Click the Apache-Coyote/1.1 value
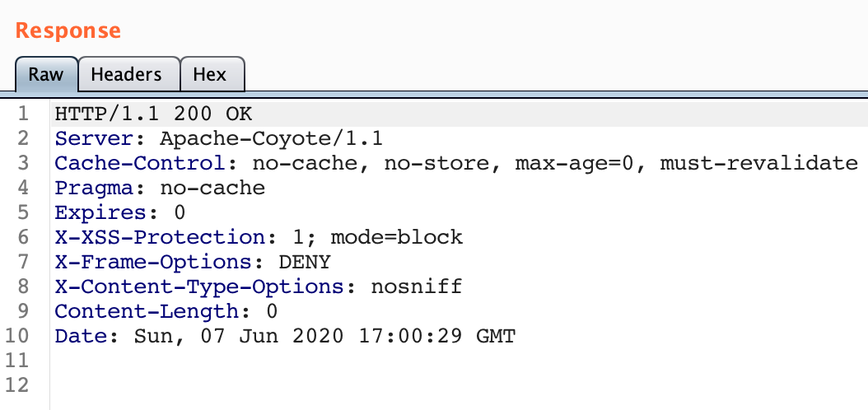868x410 pixels. click(x=271, y=139)
